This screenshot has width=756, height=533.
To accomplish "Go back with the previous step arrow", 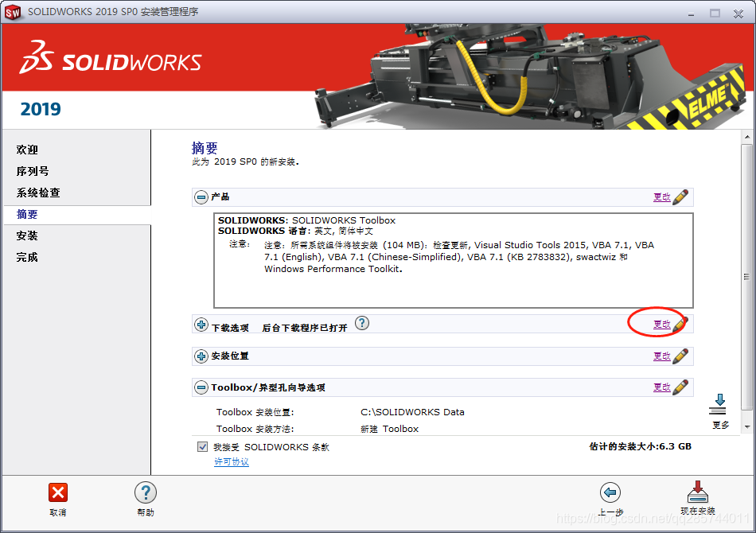I will pyautogui.click(x=610, y=492).
